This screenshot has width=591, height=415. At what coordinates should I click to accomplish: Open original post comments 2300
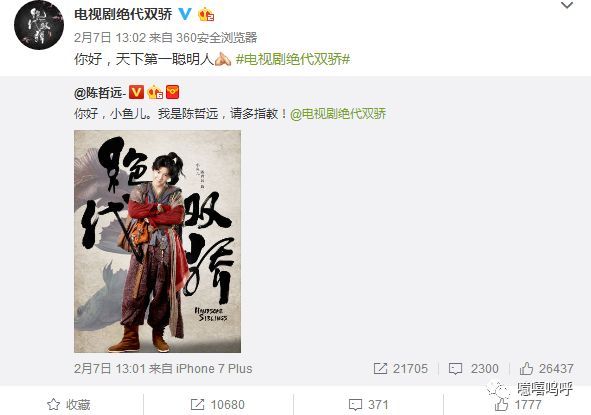[x=474, y=368]
